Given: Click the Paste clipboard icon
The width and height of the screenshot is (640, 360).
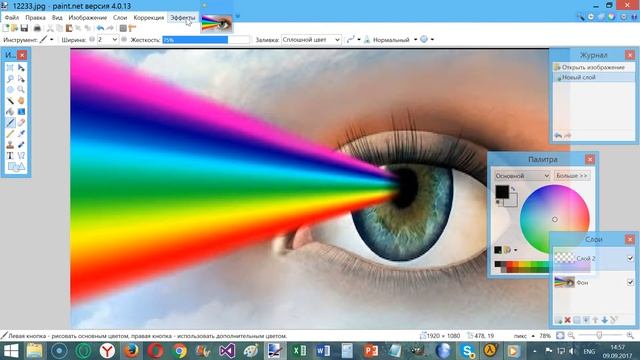Looking at the screenshot, I should (x=69, y=28).
